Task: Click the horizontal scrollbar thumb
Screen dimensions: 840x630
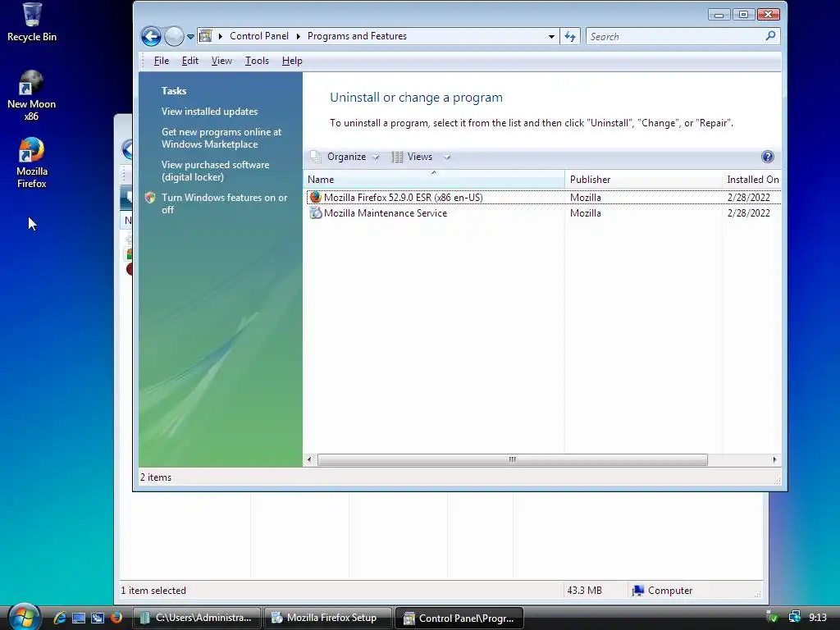Action: 512,459
